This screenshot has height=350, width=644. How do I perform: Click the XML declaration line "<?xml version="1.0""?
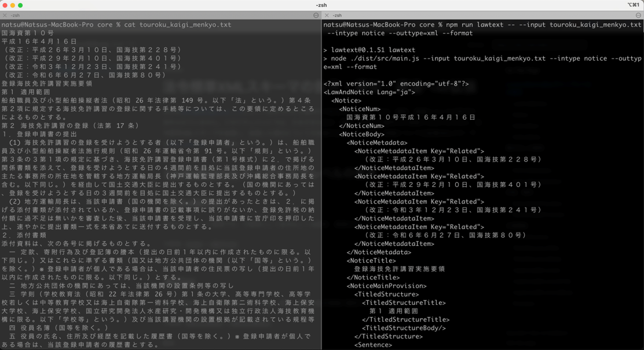tap(396, 83)
